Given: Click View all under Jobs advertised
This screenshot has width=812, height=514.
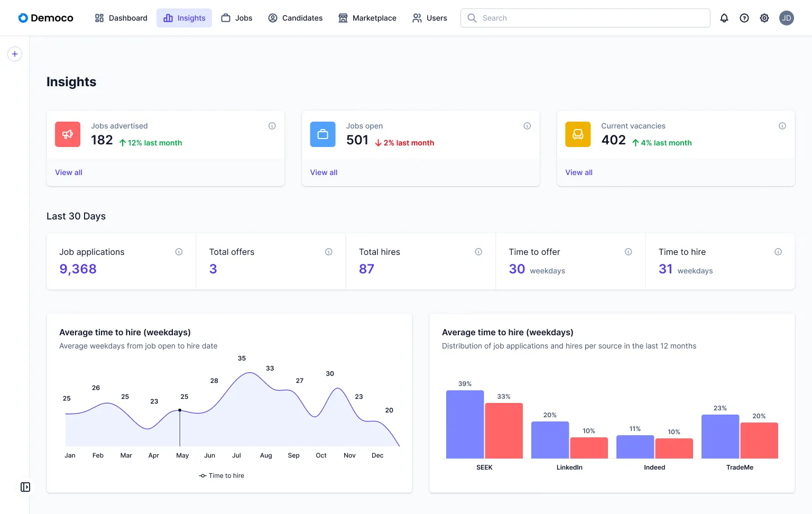Looking at the screenshot, I should coord(69,172).
